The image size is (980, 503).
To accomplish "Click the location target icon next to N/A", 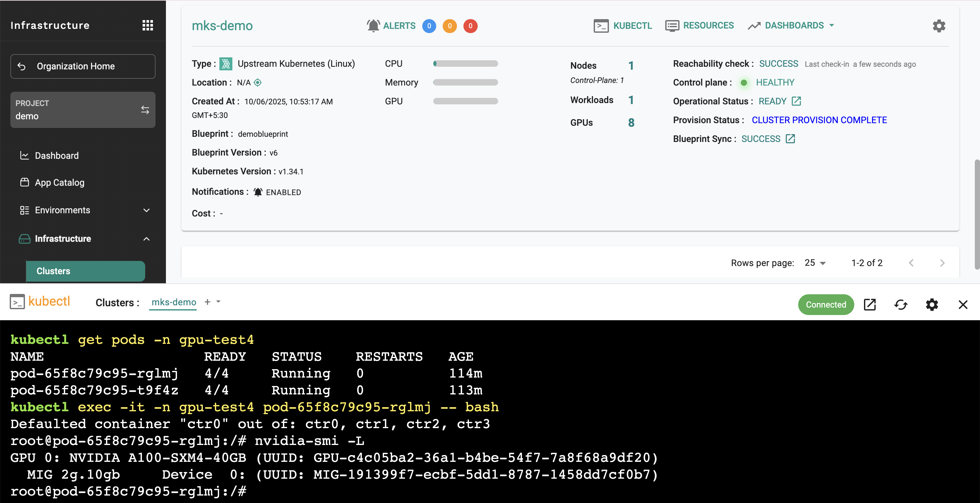I will (x=258, y=83).
